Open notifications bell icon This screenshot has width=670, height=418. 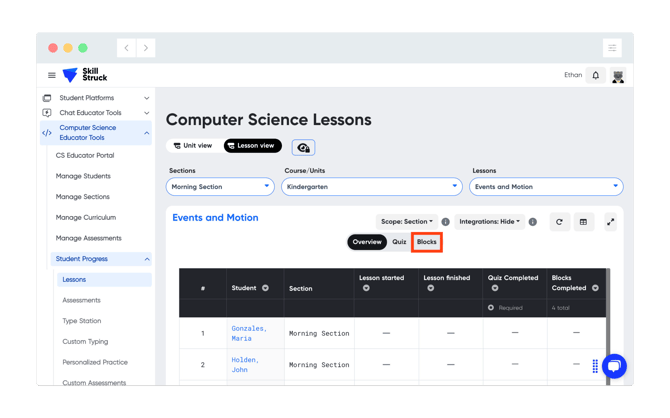click(595, 76)
